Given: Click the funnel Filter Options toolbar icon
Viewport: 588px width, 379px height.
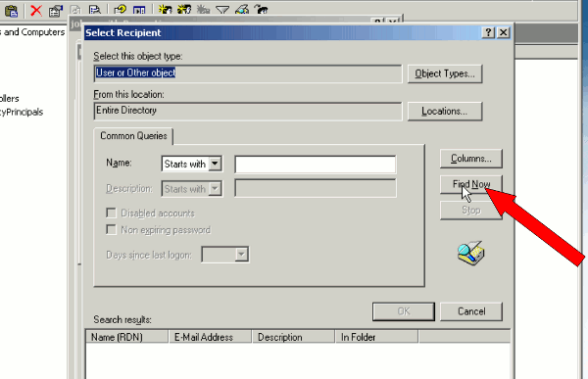Looking at the screenshot, I should coord(222,10).
